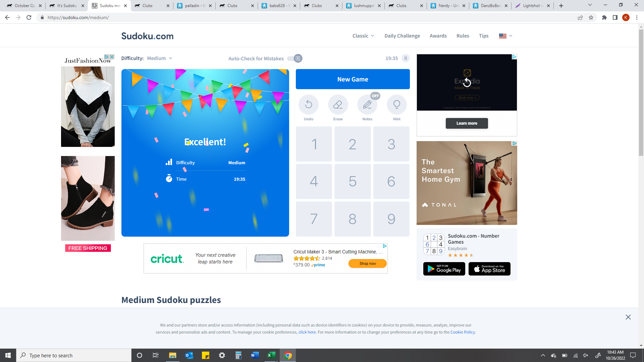Click the Sudoku.com logo link
The width and height of the screenshot is (644, 362).
[147, 36]
